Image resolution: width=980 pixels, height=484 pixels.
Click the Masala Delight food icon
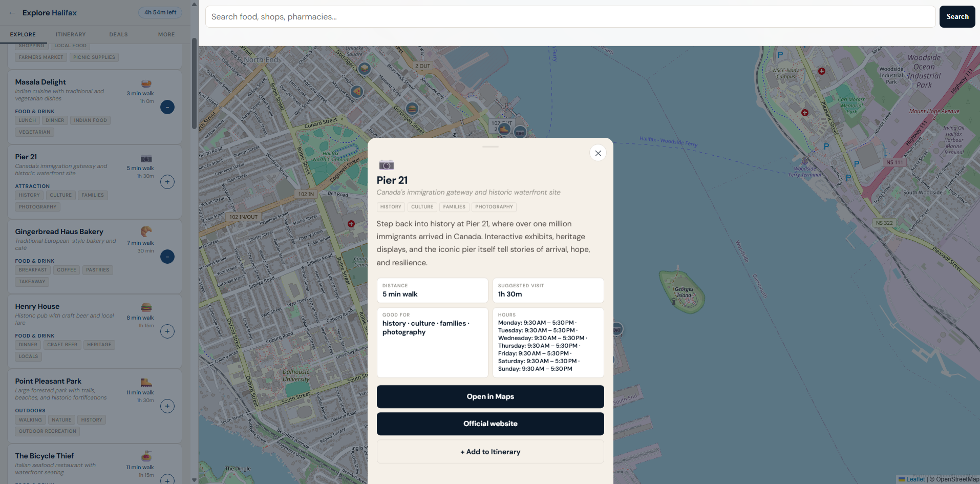(146, 83)
